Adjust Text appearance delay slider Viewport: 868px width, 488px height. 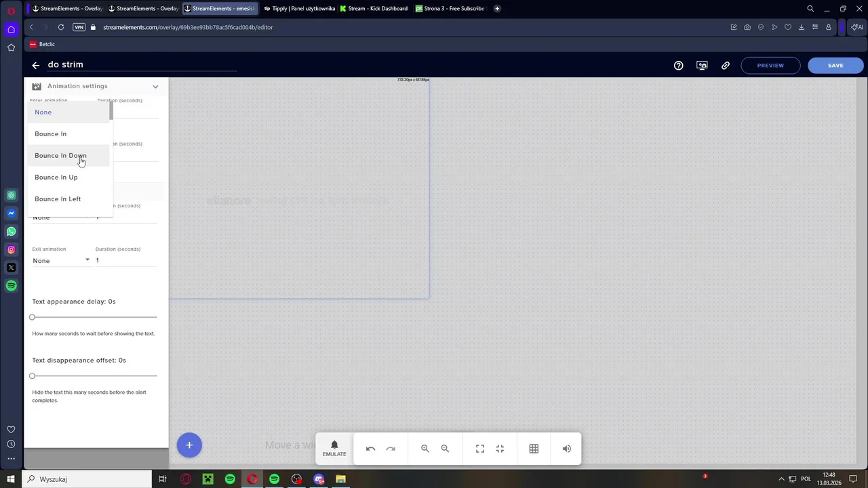tap(94, 317)
